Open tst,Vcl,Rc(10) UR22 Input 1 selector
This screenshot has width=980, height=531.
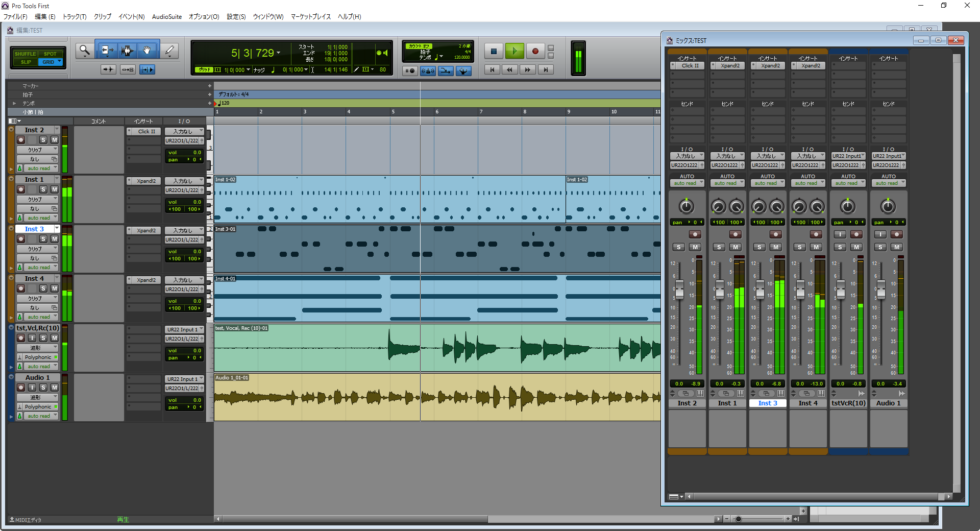(184, 330)
